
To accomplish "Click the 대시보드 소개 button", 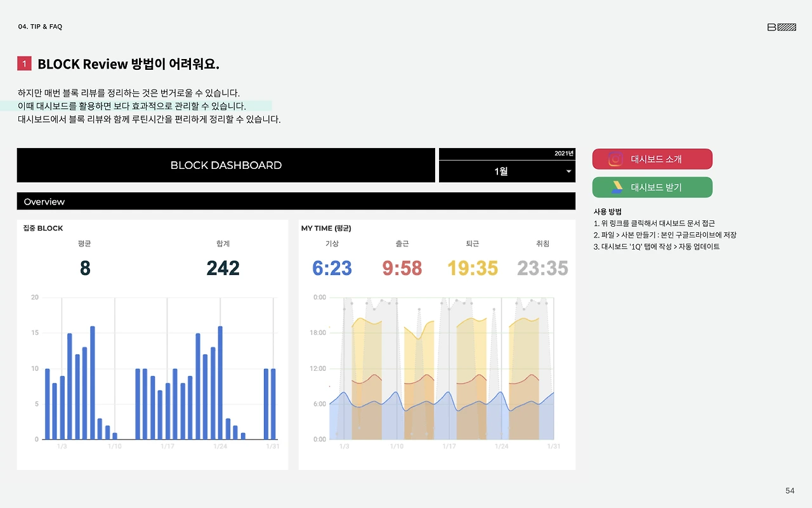I will 652,159.
